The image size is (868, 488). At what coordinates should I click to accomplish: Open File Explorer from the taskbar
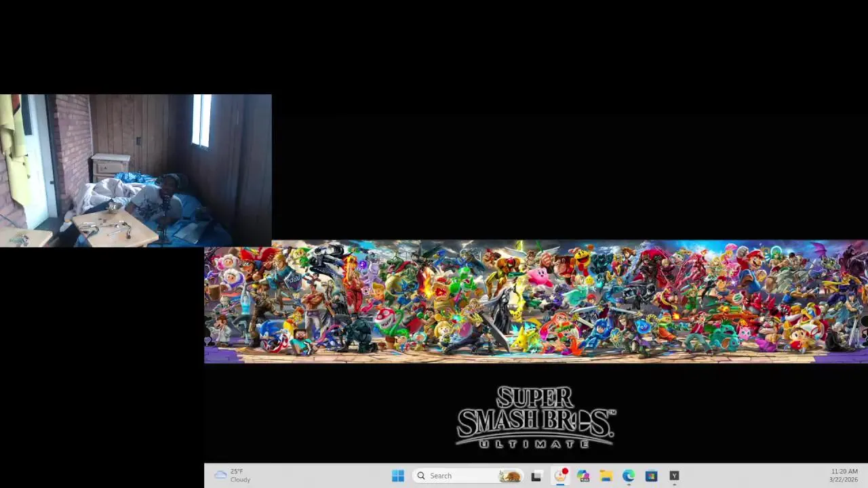coord(606,476)
